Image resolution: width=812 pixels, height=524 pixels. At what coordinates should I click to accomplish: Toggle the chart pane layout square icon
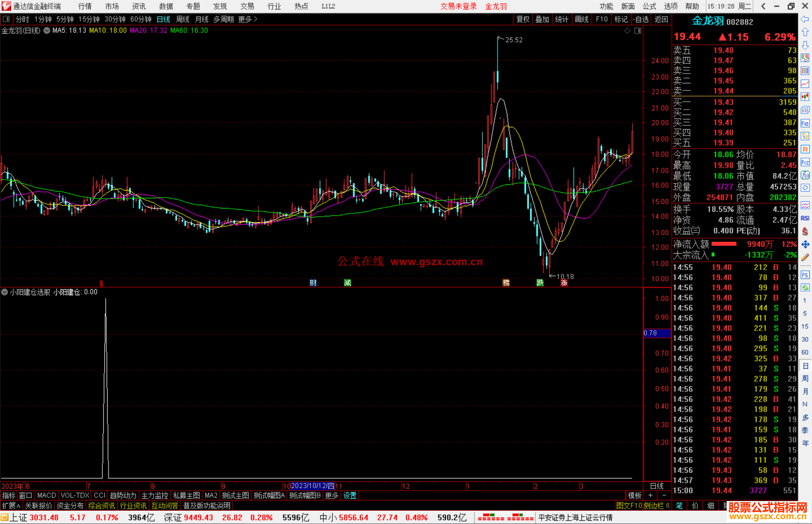click(638, 31)
